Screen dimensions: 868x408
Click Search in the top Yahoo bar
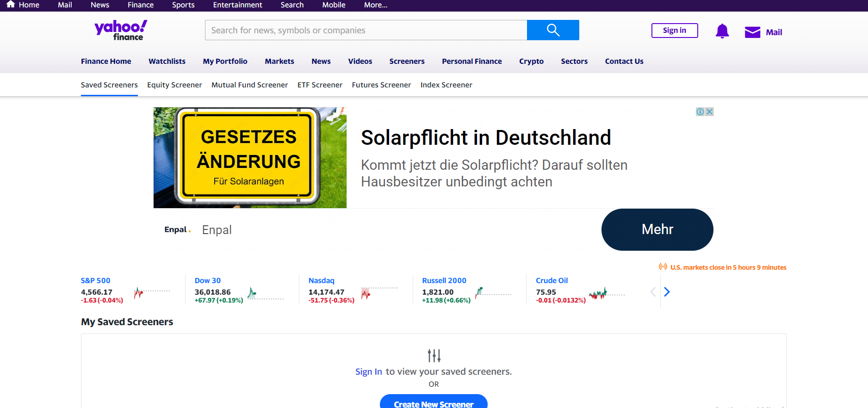pyautogui.click(x=292, y=5)
